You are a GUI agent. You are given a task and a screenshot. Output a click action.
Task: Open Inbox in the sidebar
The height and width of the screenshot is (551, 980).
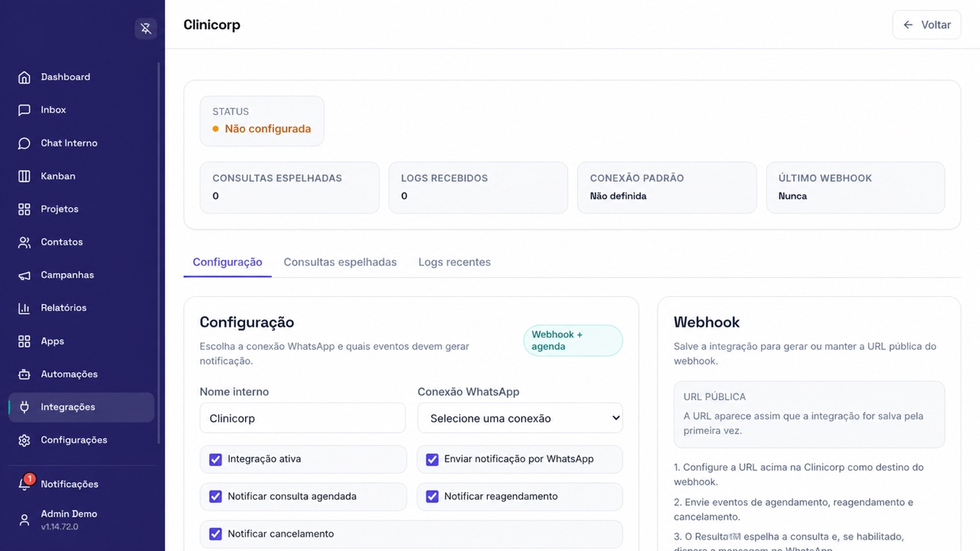(81, 110)
